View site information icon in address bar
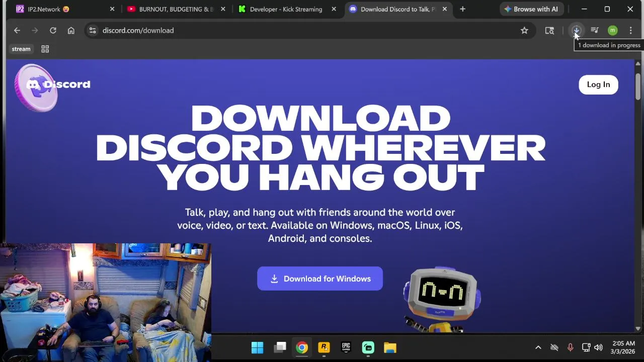The image size is (644, 362). pyautogui.click(x=93, y=31)
